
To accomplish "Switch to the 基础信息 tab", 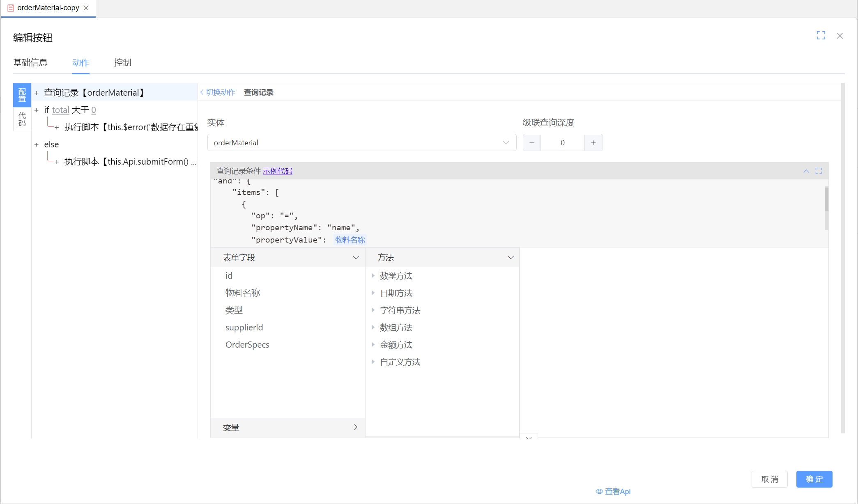I will 30,63.
